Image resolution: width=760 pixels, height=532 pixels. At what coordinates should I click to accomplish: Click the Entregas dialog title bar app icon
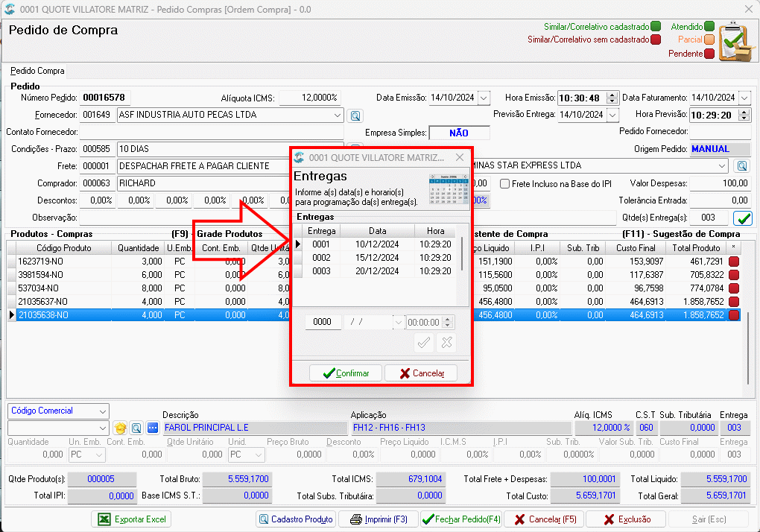(299, 157)
